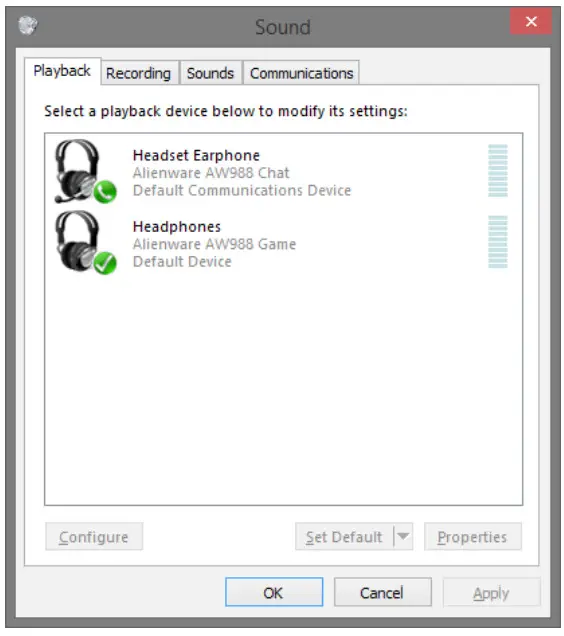564x636 pixels.
Task: Click the Headset Earphone device icon
Action: coord(86,171)
